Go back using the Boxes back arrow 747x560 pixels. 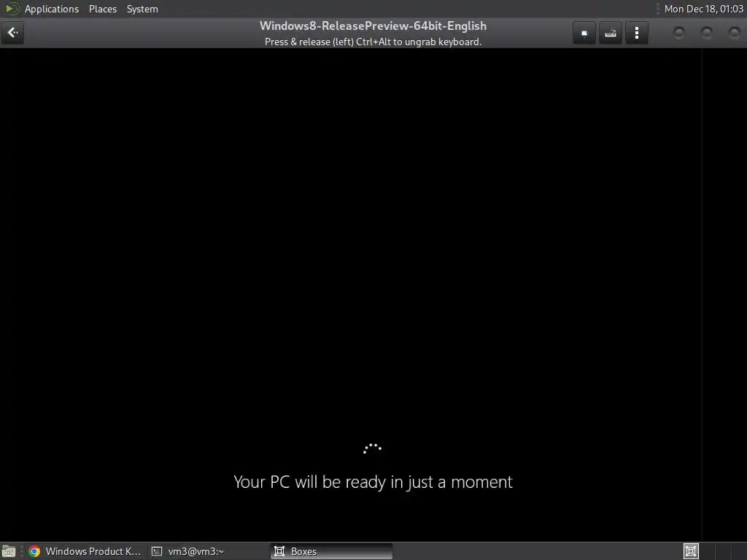click(12, 33)
